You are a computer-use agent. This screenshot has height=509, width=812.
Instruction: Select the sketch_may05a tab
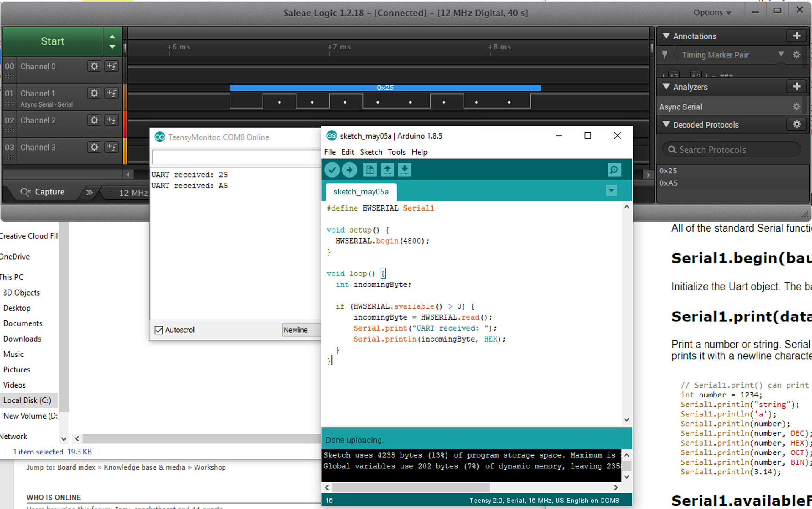[361, 192]
